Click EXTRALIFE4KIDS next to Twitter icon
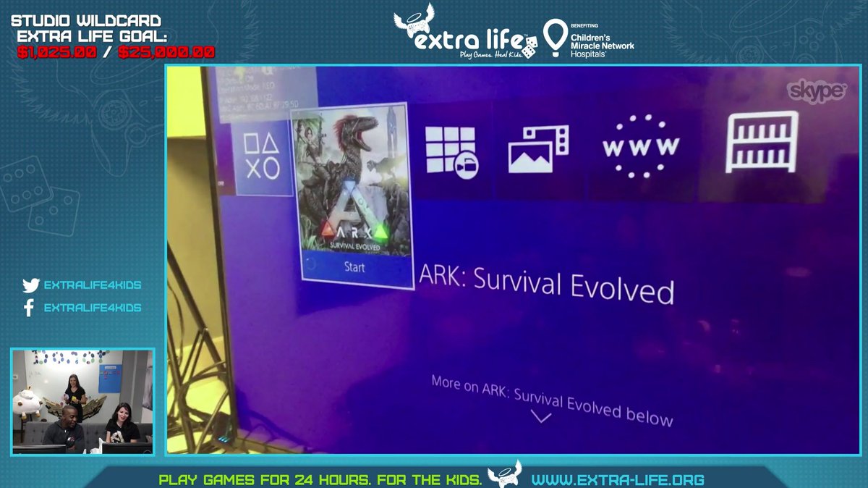868x488 pixels. (93, 285)
